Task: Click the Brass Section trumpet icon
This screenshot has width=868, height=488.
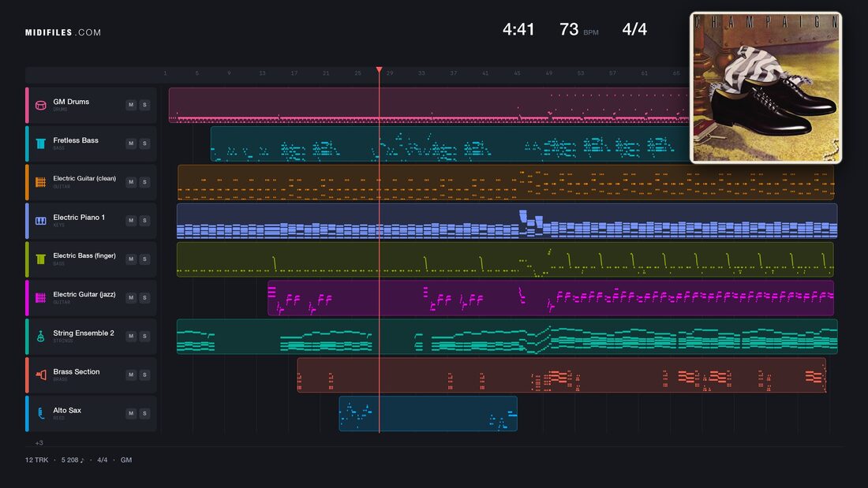Action: click(x=40, y=375)
